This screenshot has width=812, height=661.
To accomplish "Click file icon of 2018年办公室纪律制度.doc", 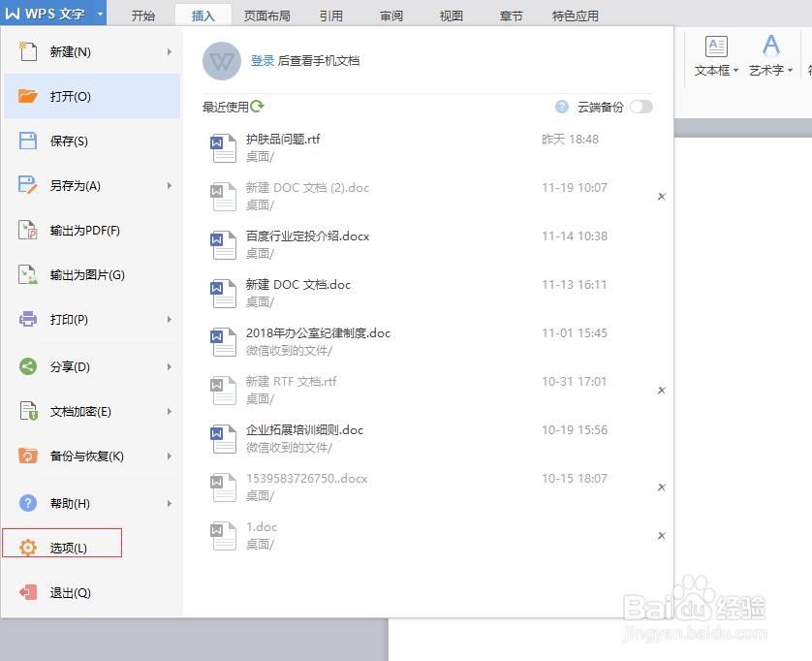I will point(224,342).
